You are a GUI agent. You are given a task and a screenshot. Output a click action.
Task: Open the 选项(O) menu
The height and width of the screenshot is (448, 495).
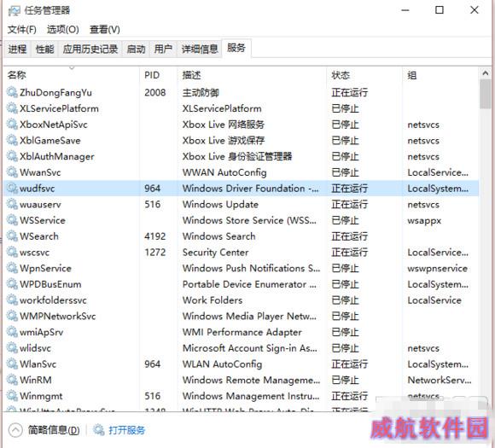(x=63, y=30)
